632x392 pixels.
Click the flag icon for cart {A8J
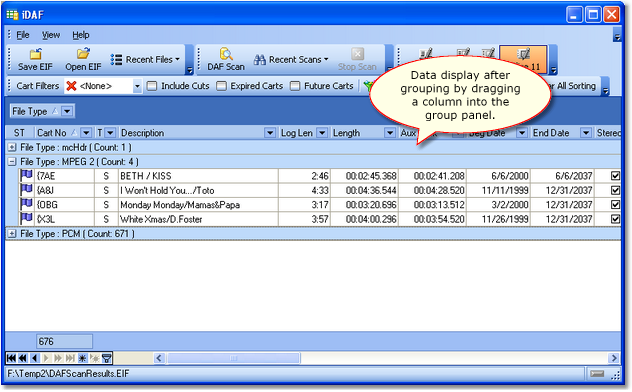[27, 190]
